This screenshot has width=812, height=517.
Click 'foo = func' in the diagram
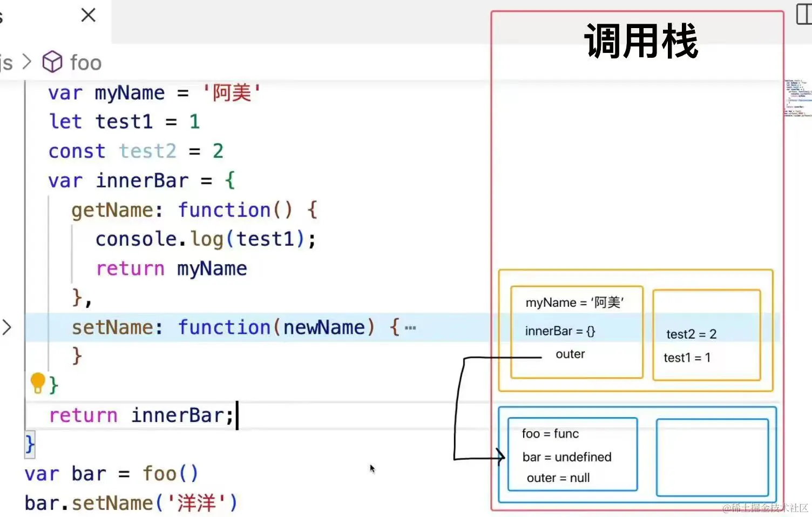(x=550, y=434)
